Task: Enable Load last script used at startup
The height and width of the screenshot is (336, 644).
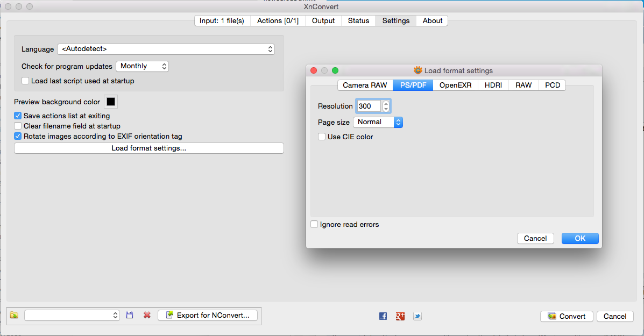Action: (25, 81)
